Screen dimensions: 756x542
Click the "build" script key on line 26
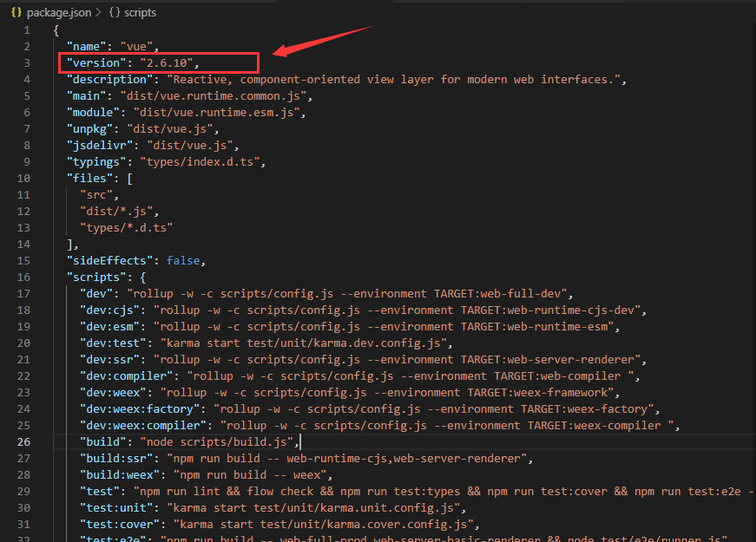103,441
